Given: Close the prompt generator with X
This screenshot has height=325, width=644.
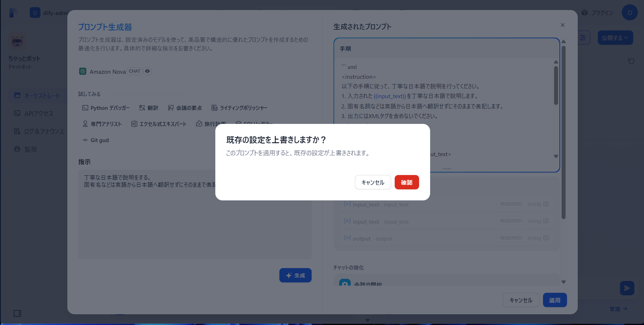Looking at the screenshot, I should tap(562, 25).
